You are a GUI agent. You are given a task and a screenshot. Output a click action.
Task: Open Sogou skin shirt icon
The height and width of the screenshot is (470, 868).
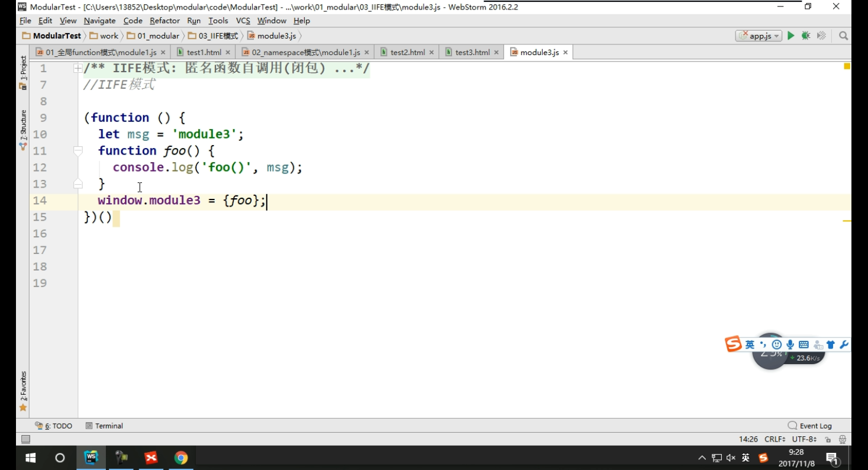(831, 345)
